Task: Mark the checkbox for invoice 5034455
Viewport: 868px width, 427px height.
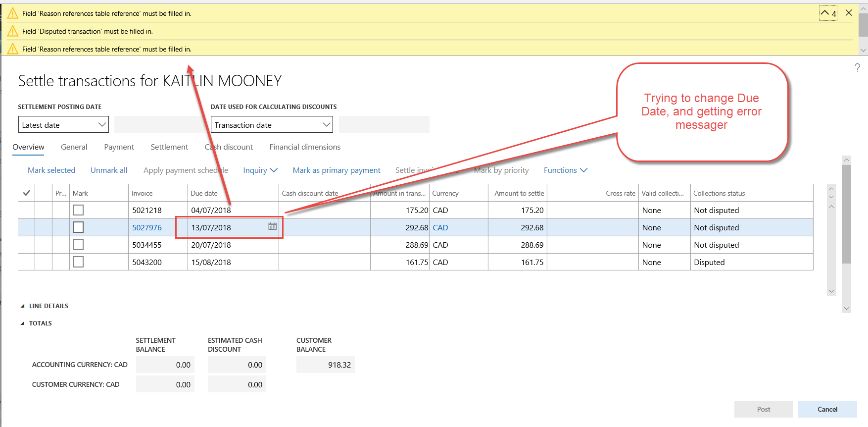Action: [x=78, y=245]
